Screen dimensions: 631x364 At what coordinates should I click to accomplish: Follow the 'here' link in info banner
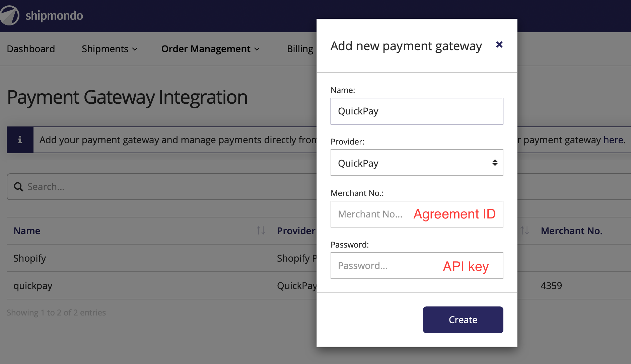pos(613,140)
